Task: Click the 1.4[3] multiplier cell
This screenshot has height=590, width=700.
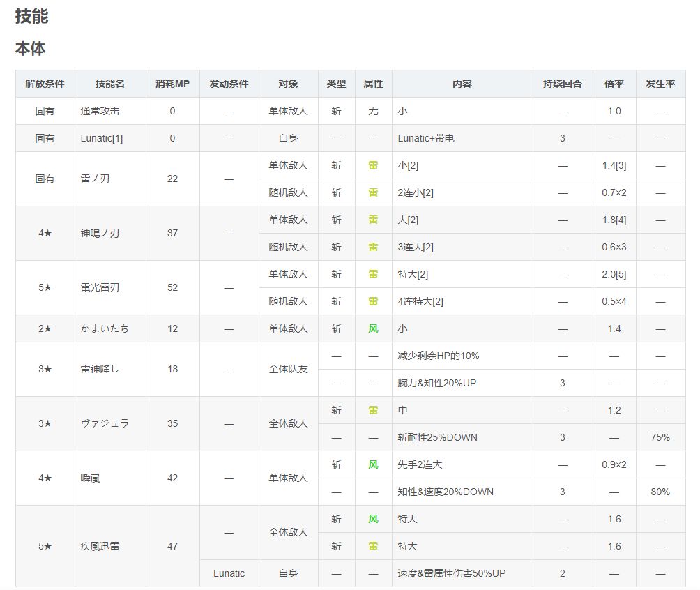Action: (x=614, y=166)
